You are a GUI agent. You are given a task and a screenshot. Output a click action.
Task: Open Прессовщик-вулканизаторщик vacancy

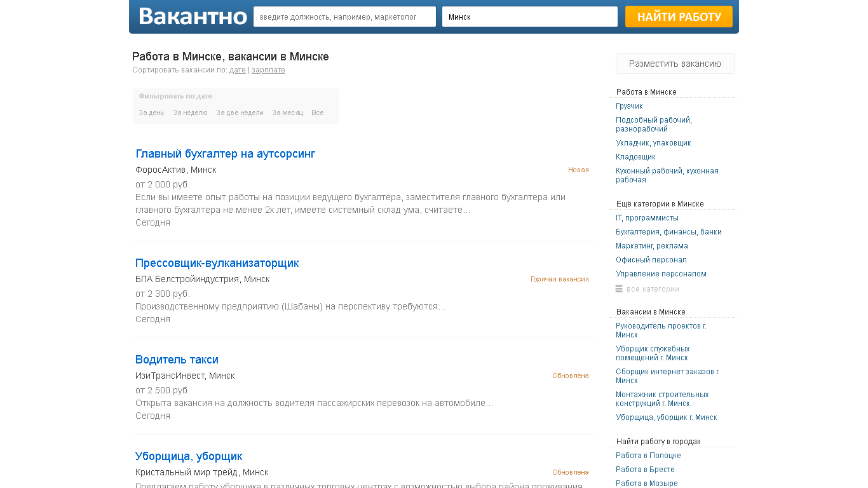217,263
